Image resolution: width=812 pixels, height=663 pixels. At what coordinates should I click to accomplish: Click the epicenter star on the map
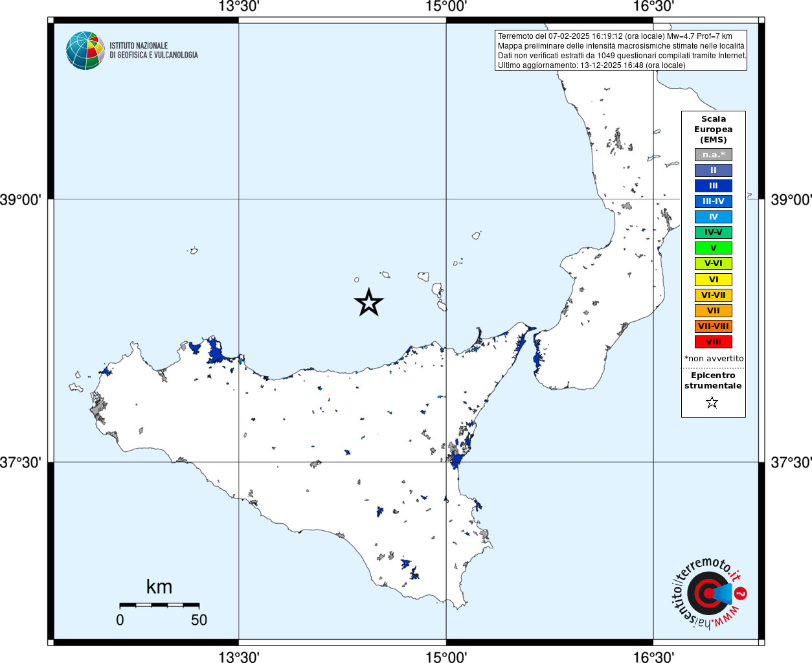(x=369, y=302)
